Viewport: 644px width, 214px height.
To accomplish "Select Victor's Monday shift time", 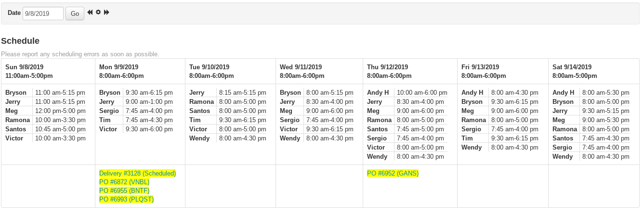I will [x=149, y=129].
